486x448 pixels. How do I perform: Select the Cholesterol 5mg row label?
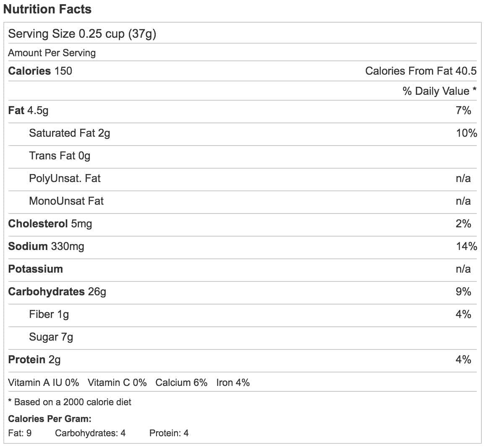point(50,224)
